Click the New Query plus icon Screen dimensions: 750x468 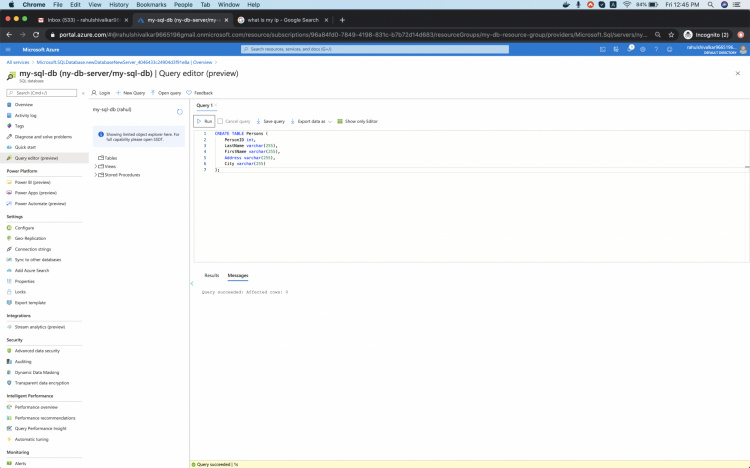(118, 92)
